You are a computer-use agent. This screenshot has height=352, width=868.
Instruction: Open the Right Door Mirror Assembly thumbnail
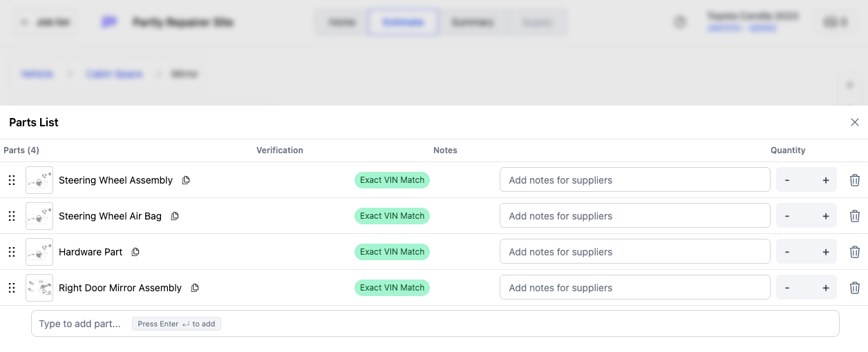point(39,288)
